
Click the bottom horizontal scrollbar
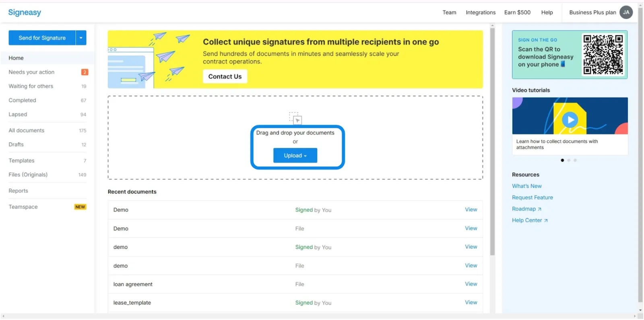point(318,316)
